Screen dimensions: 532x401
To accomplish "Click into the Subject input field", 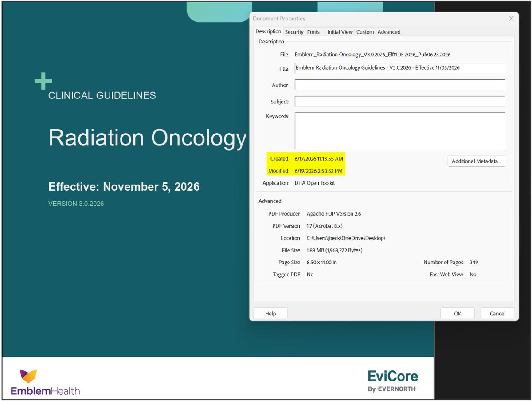I will click(x=400, y=101).
